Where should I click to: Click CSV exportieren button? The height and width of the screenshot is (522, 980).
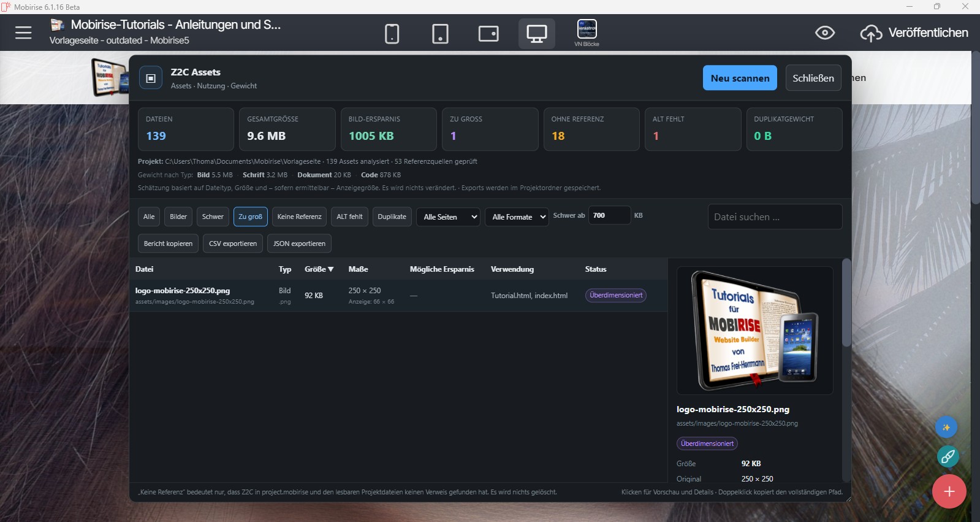[233, 244]
